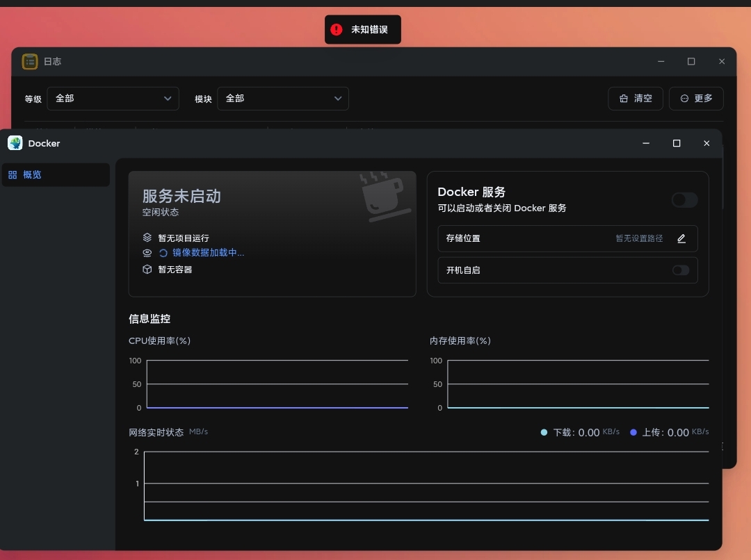Click the disk icon beside image loading

[x=147, y=253]
